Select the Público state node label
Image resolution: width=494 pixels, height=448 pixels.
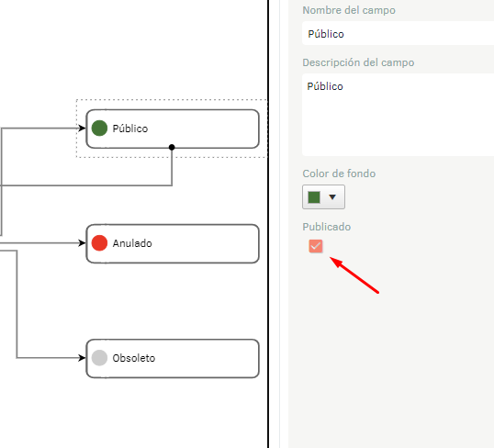pyautogui.click(x=130, y=129)
